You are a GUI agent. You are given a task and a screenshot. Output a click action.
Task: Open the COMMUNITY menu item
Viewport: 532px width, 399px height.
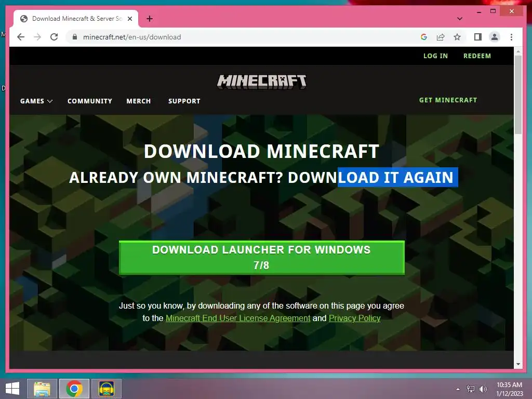[89, 101]
